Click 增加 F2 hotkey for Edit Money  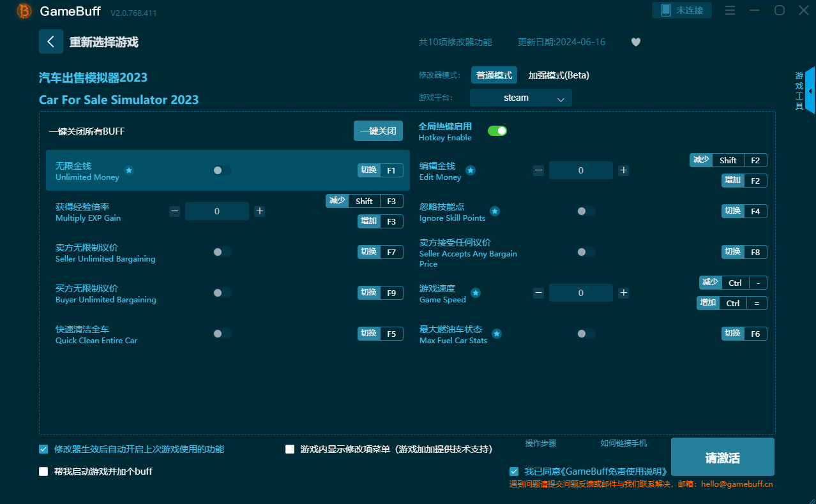click(744, 181)
